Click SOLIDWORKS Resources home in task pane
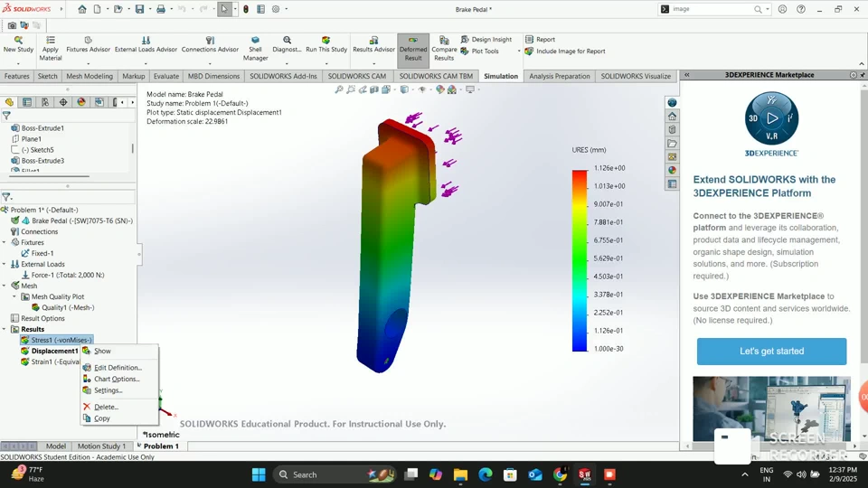The width and height of the screenshot is (868, 488). click(x=672, y=117)
